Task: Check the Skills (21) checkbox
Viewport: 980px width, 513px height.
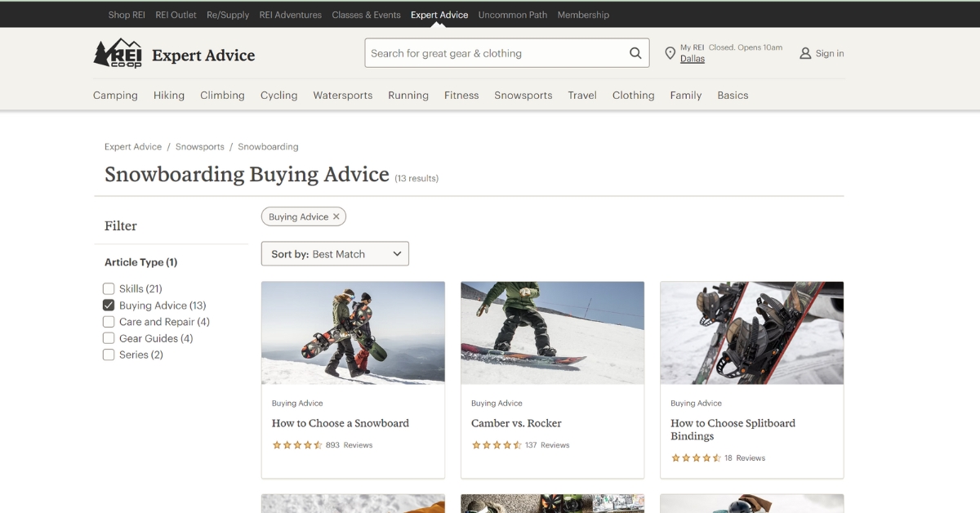Action: (x=109, y=288)
